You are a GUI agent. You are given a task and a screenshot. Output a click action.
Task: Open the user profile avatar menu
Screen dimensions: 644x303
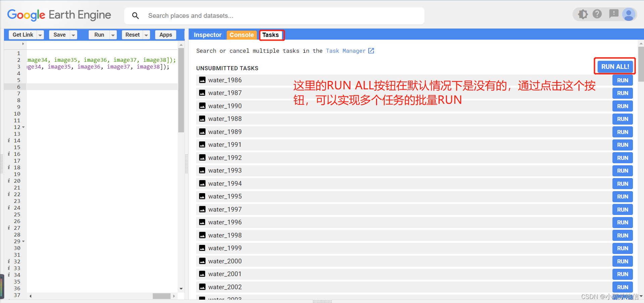[x=629, y=14]
